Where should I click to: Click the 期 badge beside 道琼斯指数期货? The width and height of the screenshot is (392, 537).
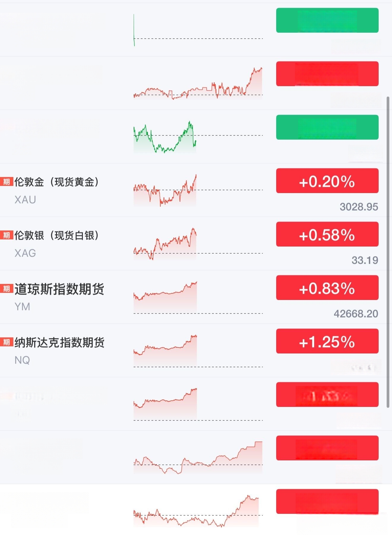click(7, 288)
